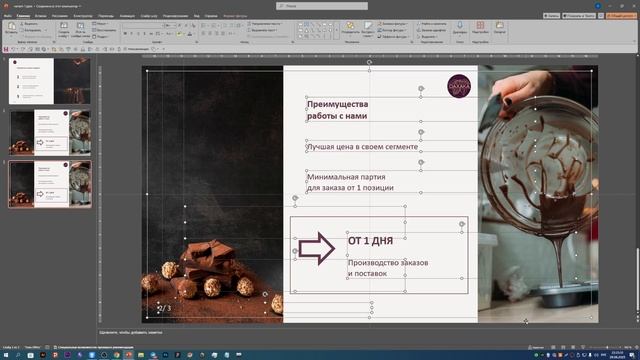Toggle underline formatting

click(138, 33)
